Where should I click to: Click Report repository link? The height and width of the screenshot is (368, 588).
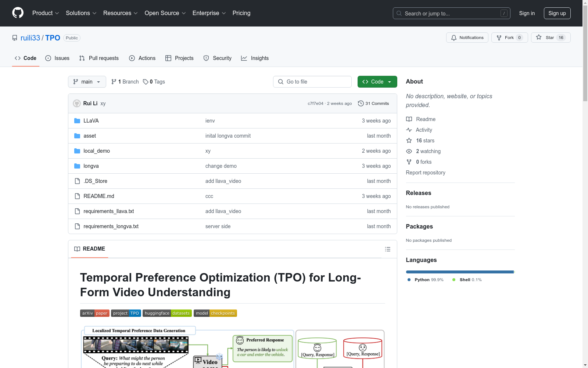tap(426, 173)
